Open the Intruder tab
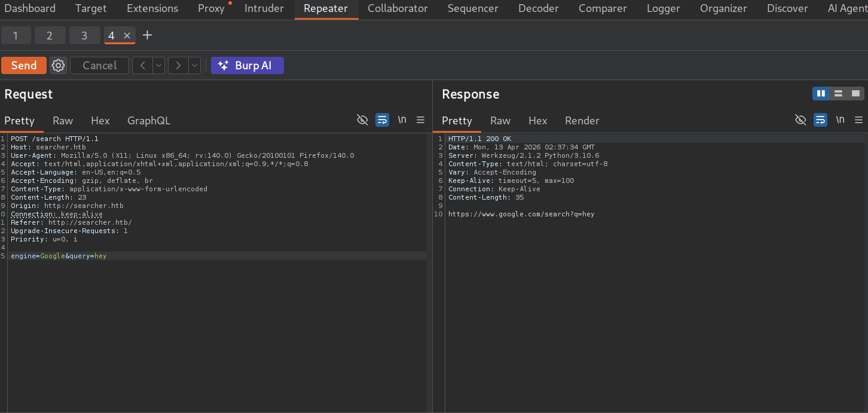This screenshot has width=868, height=413. point(264,8)
